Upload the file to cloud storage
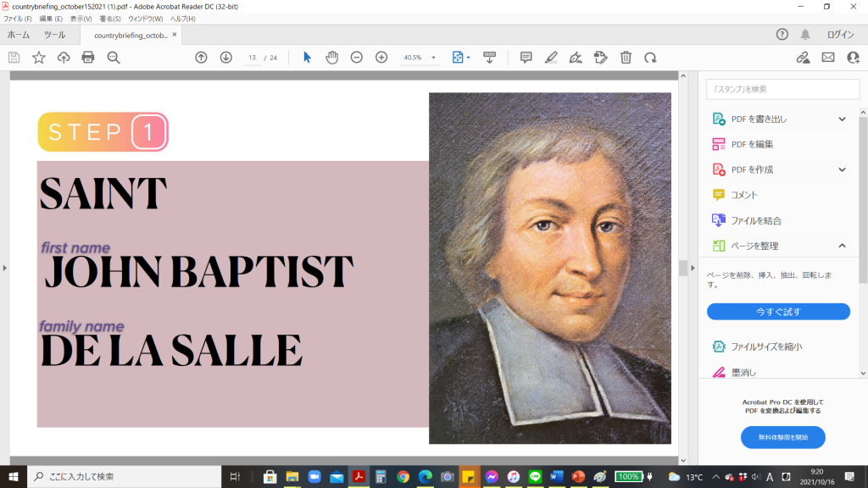The image size is (868, 488). coord(64,58)
